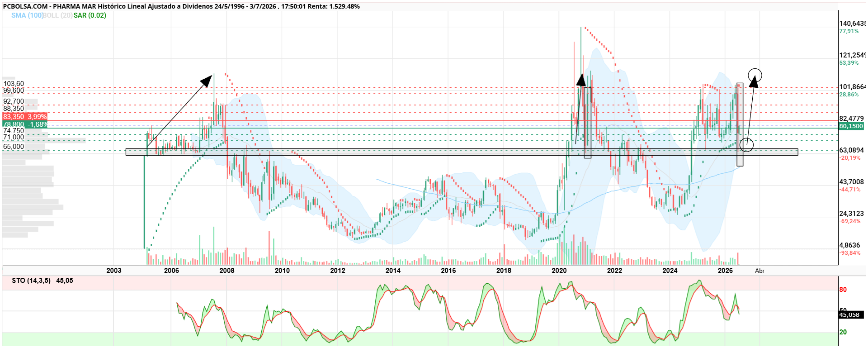This screenshot has width=868, height=348.
Task: Click the 65,000 level label
Action: (14, 147)
